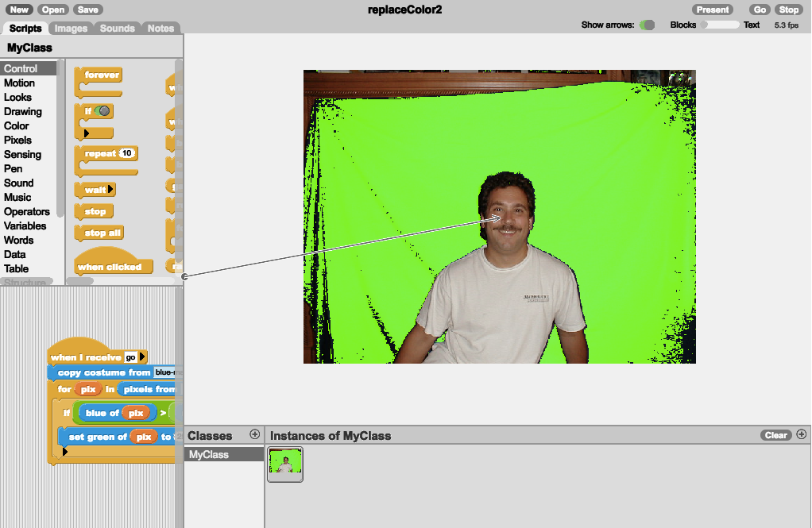This screenshot has width=812, height=528.
Task: Click the New button
Action: [19, 10]
